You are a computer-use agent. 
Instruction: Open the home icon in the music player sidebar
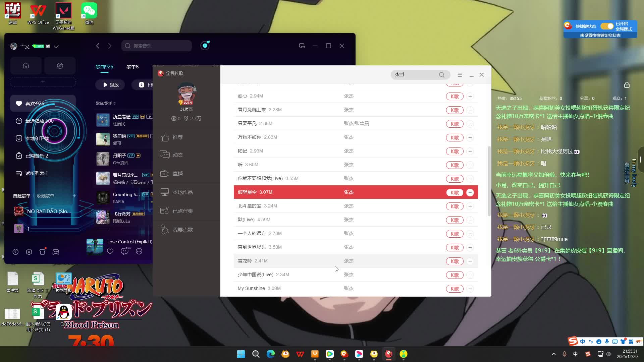[x=26, y=66]
